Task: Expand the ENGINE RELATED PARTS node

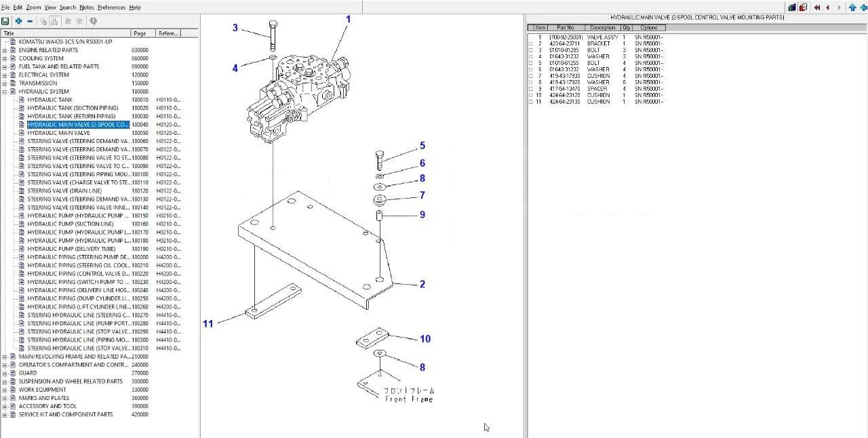Action: 5,50
